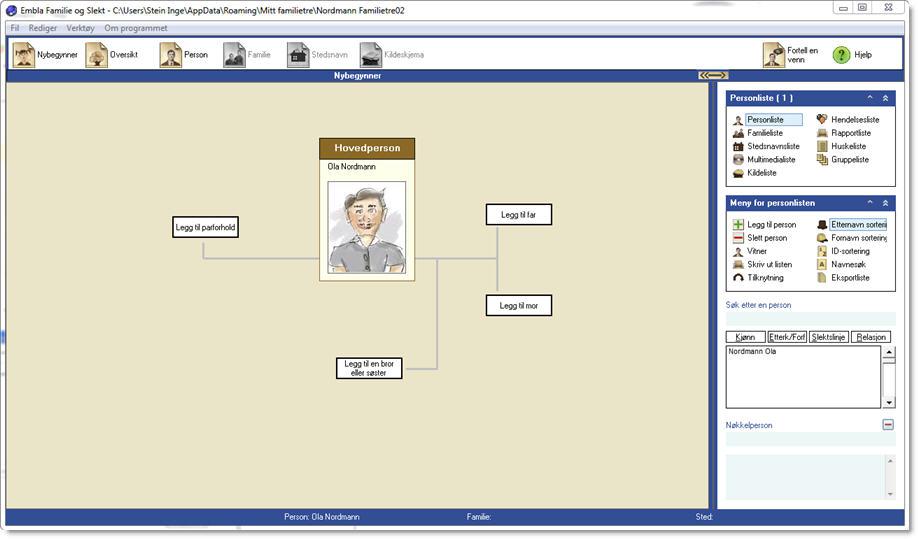Open the Oversikt toolbar icon

[110, 55]
